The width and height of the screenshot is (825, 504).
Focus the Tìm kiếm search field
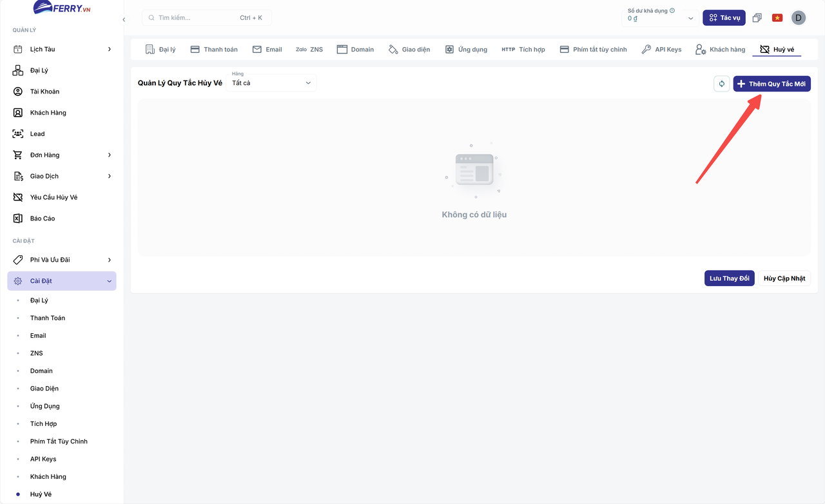[207, 18]
